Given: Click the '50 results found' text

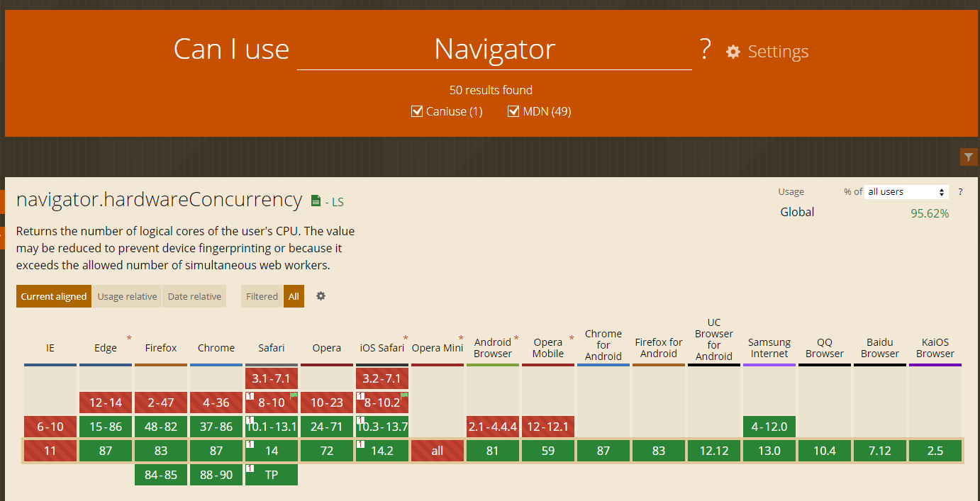Looking at the screenshot, I should pos(491,90).
